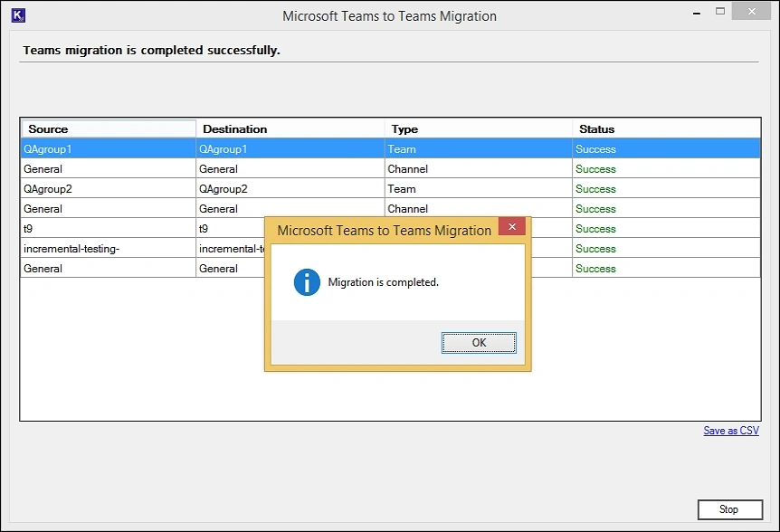Click the dialog's title bar text
The height and width of the screenshot is (532, 780).
pyautogui.click(x=384, y=230)
